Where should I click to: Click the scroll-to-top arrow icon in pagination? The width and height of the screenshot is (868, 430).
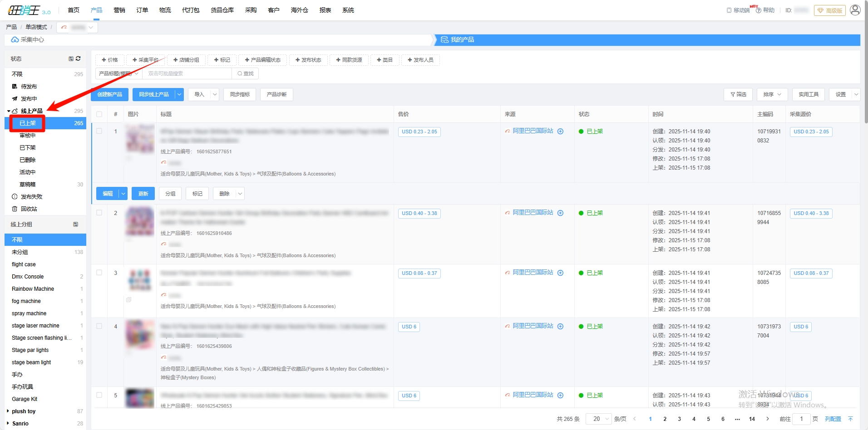[850, 419]
